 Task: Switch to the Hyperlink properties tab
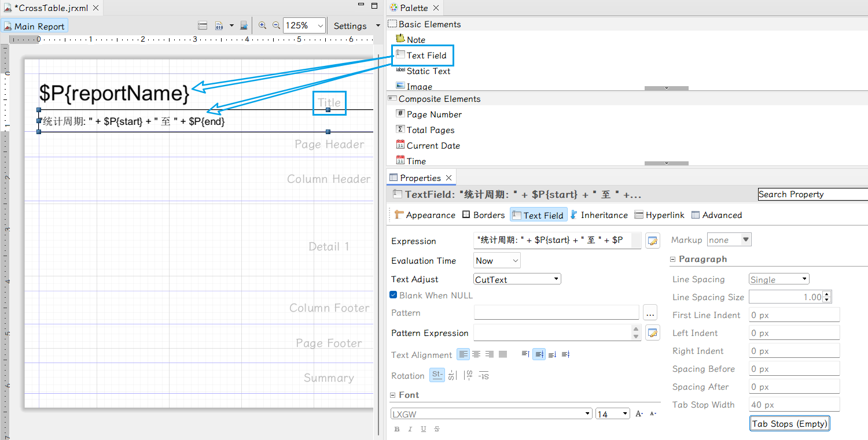[660, 215]
